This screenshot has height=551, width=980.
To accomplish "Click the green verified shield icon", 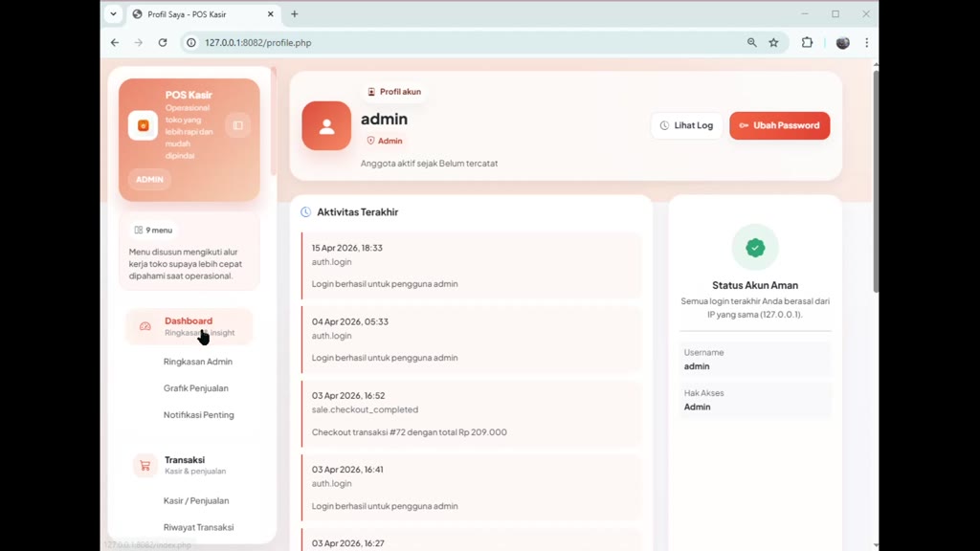I will (x=755, y=248).
